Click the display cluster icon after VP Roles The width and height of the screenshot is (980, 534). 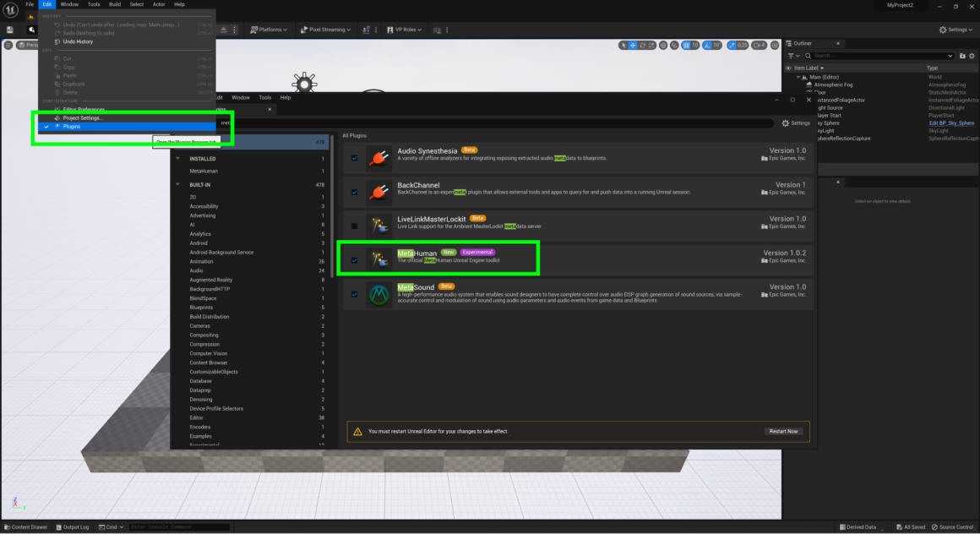click(x=437, y=30)
